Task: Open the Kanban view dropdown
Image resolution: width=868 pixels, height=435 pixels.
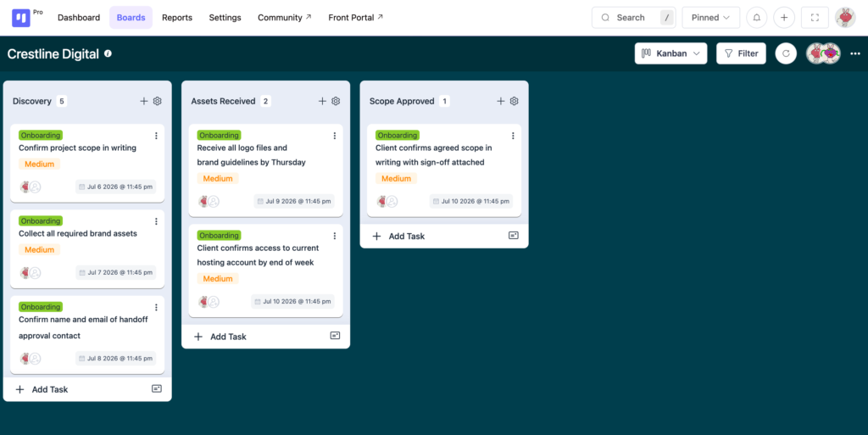Action: click(671, 53)
